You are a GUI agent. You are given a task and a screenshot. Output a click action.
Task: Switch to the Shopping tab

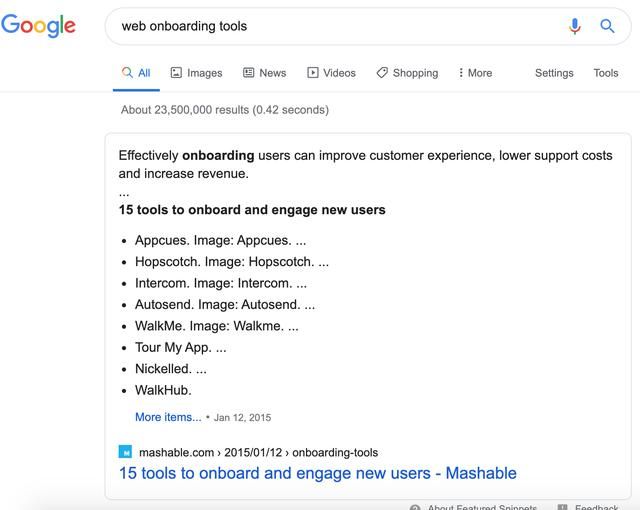pyautogui.click(x=407, y=73)
